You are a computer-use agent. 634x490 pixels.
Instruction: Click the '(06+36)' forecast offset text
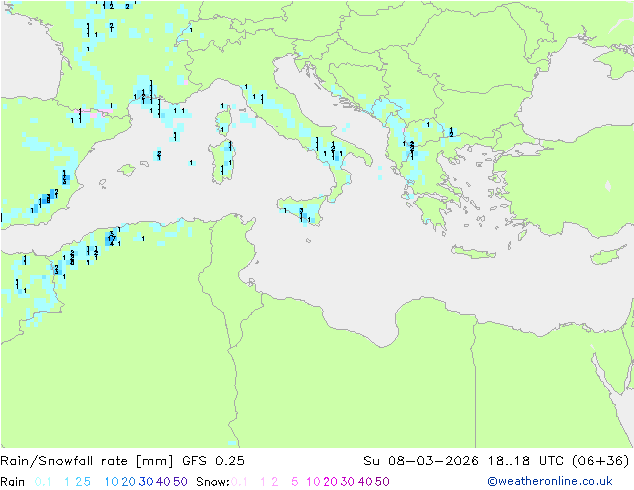point(600,461)
